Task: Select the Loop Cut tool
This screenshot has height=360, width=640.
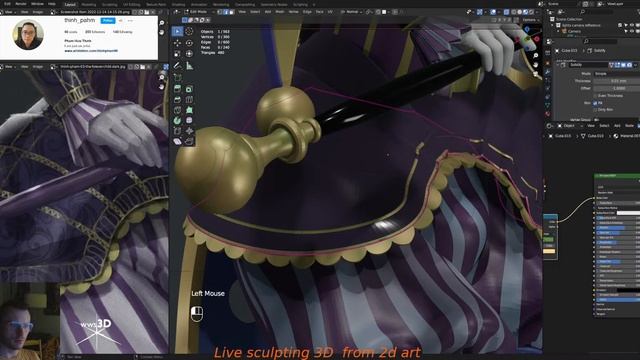Action: [x=189, y=99]
